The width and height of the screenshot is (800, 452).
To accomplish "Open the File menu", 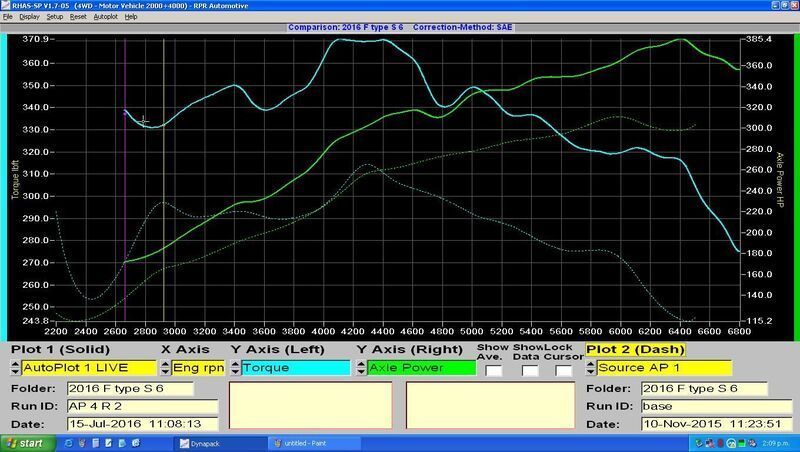I will click(8, 17).
